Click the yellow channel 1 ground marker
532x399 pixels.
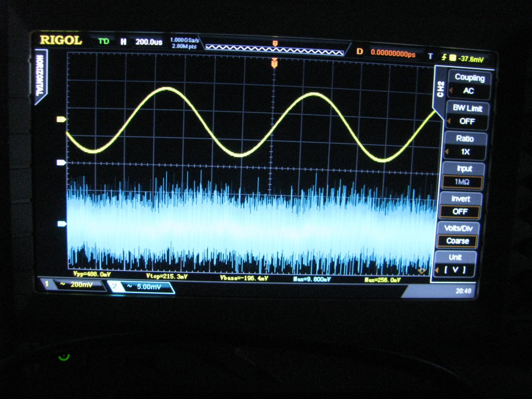pos(61,119)
